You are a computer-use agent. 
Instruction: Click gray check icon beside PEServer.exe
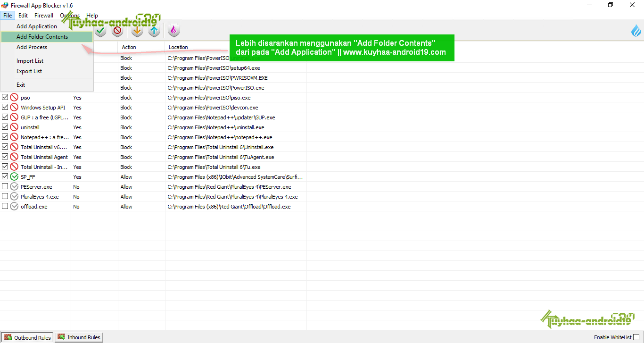(x=14, y=187)
